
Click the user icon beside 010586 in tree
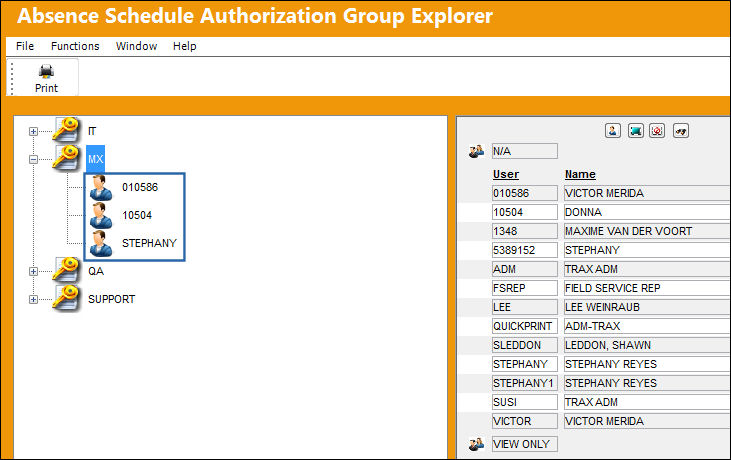coord(101,187)
